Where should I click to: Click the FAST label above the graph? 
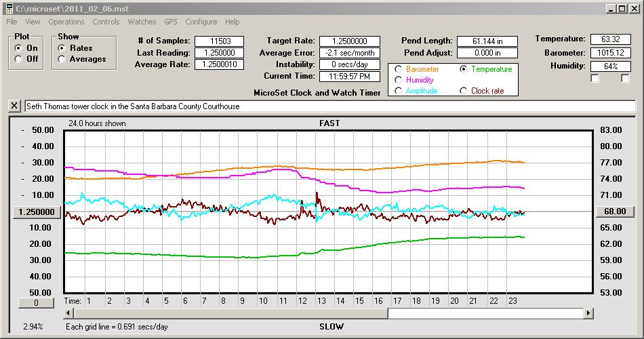(329, 123)
